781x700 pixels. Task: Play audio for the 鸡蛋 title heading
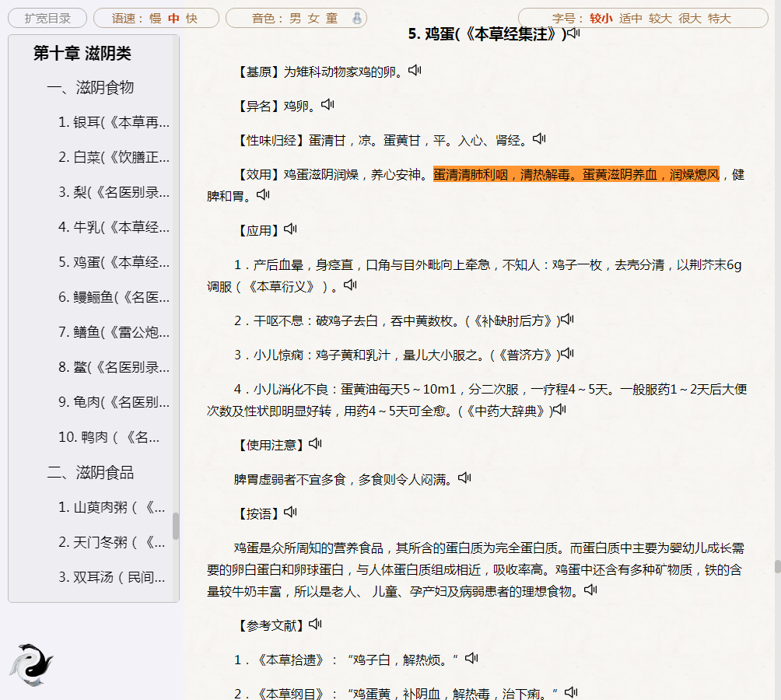[573, 33]
